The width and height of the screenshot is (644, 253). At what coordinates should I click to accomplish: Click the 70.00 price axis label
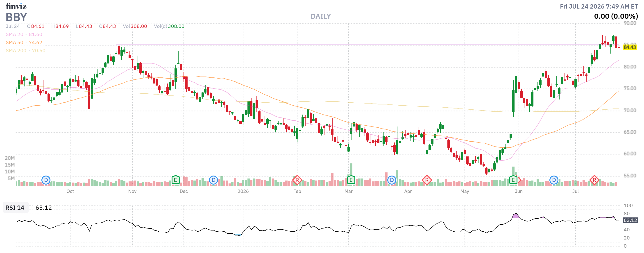[630, 110]
